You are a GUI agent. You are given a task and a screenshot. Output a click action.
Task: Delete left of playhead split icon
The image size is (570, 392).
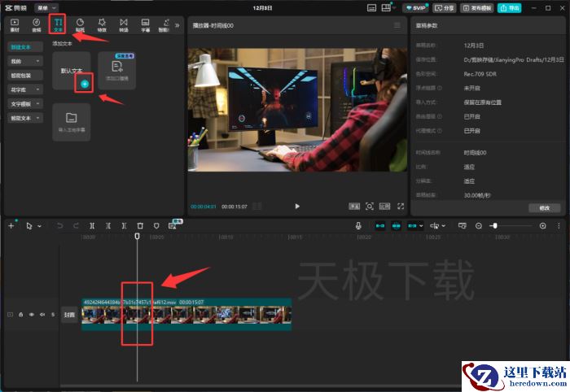(x=108, y=226)
